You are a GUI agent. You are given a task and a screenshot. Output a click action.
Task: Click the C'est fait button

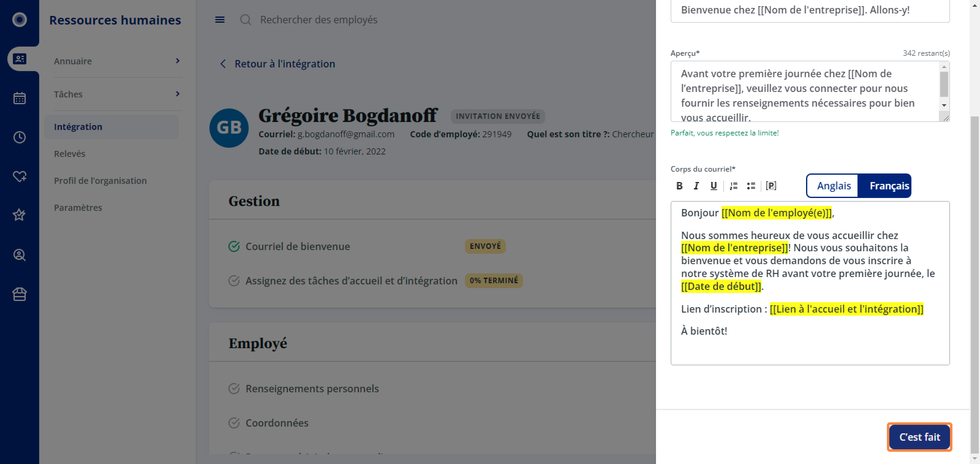[919, 437]
